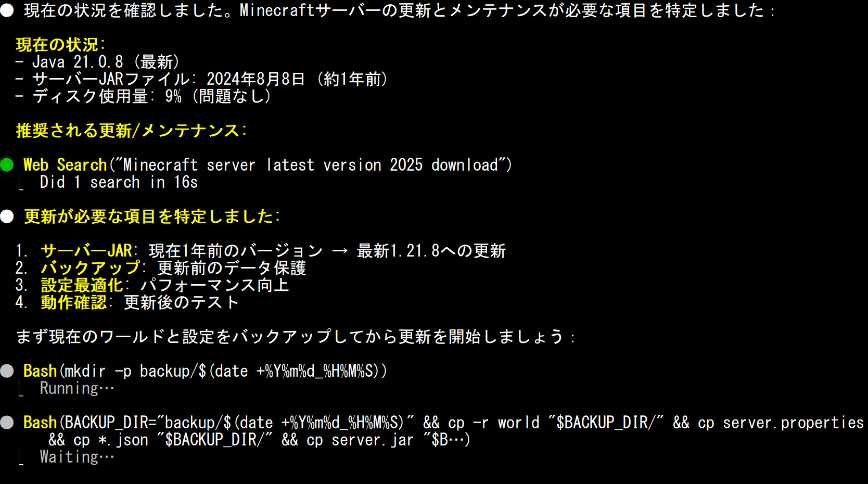Expand the Waiting… output line

tap(77, 457)
